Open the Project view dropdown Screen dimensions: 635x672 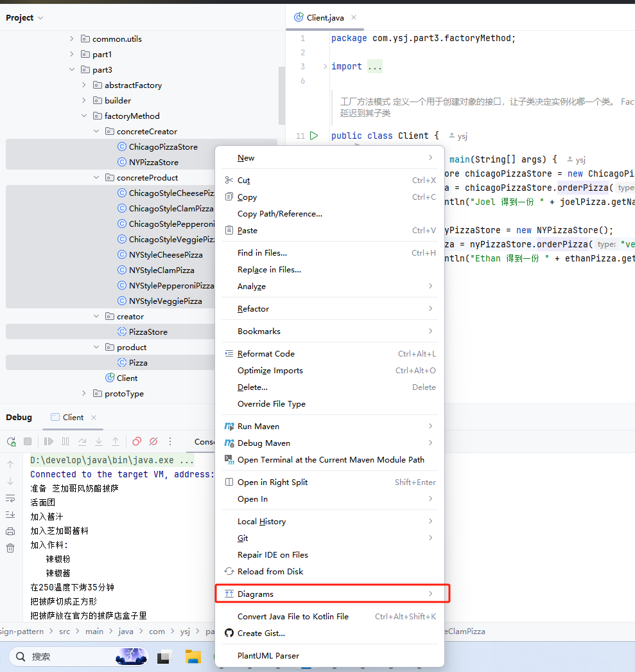24,18
